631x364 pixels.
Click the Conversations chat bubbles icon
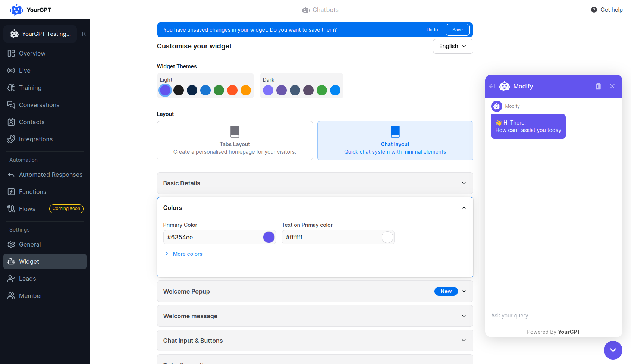pyautogui.click(x=11, y=105)
